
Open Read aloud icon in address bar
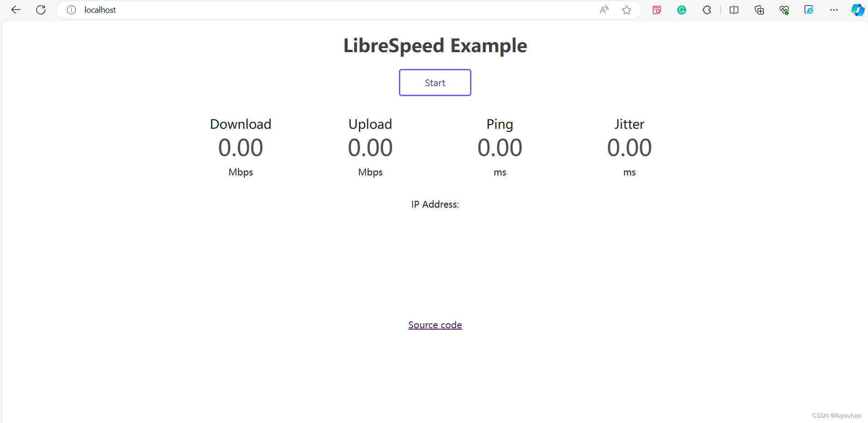click(x=604, y=10)
